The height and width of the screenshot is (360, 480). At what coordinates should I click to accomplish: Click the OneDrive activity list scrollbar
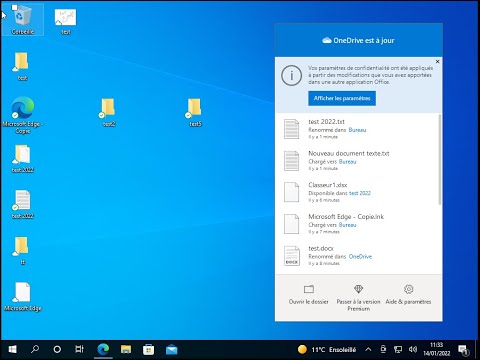pos(440,159)
